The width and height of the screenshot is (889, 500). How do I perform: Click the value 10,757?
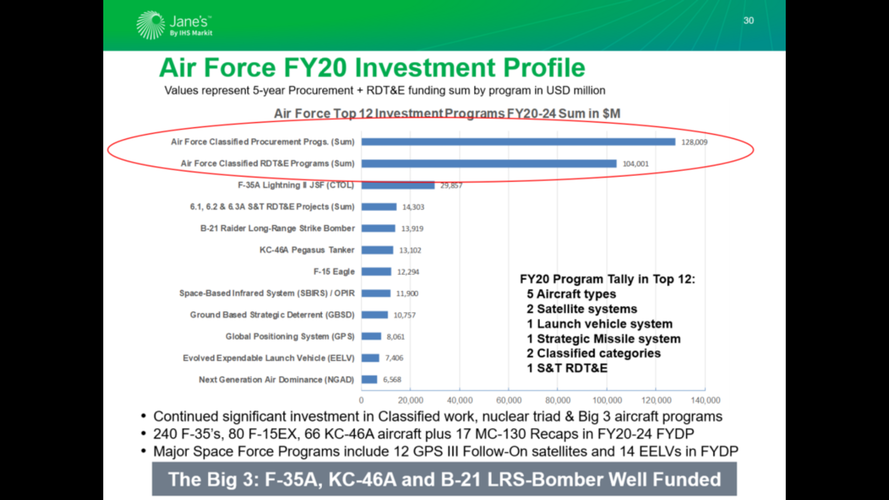pyautogui.click(x=404, y=315)
